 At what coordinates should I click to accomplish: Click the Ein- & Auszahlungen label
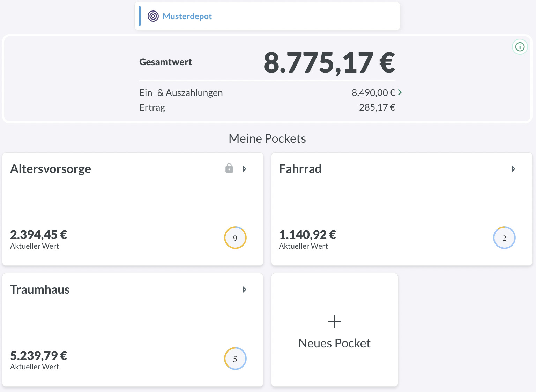pos(181,93)
